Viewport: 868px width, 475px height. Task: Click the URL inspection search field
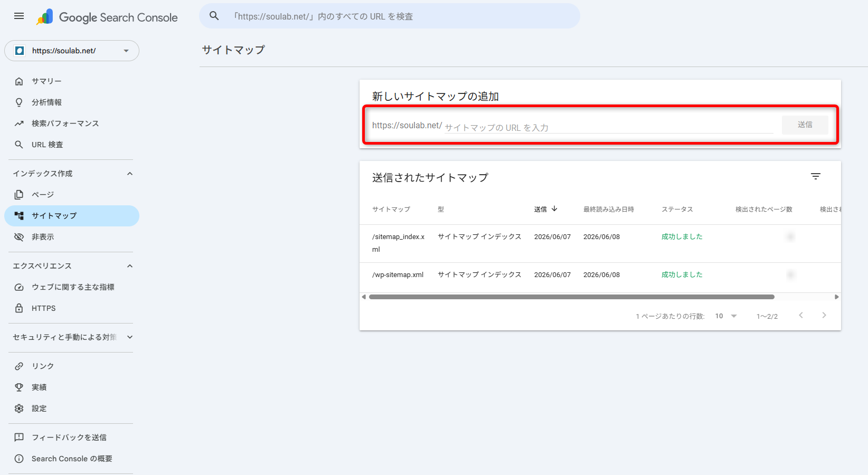[x=390, y=16]
